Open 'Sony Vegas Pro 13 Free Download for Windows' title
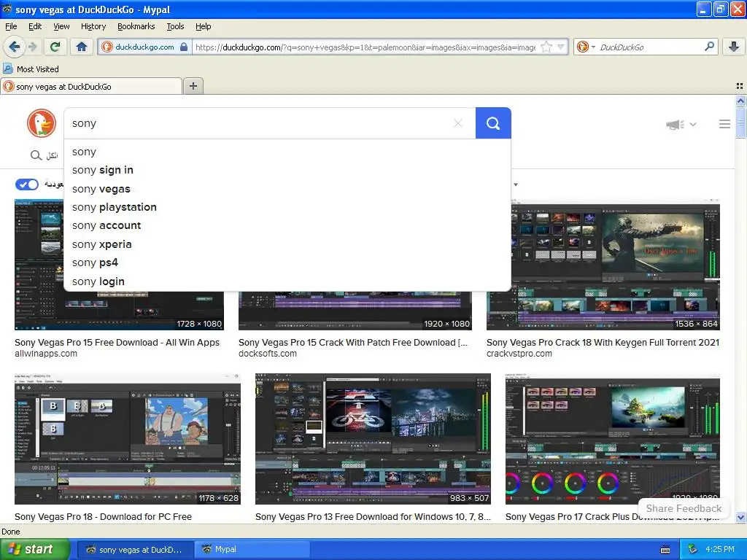 click(x=373, y=517)
